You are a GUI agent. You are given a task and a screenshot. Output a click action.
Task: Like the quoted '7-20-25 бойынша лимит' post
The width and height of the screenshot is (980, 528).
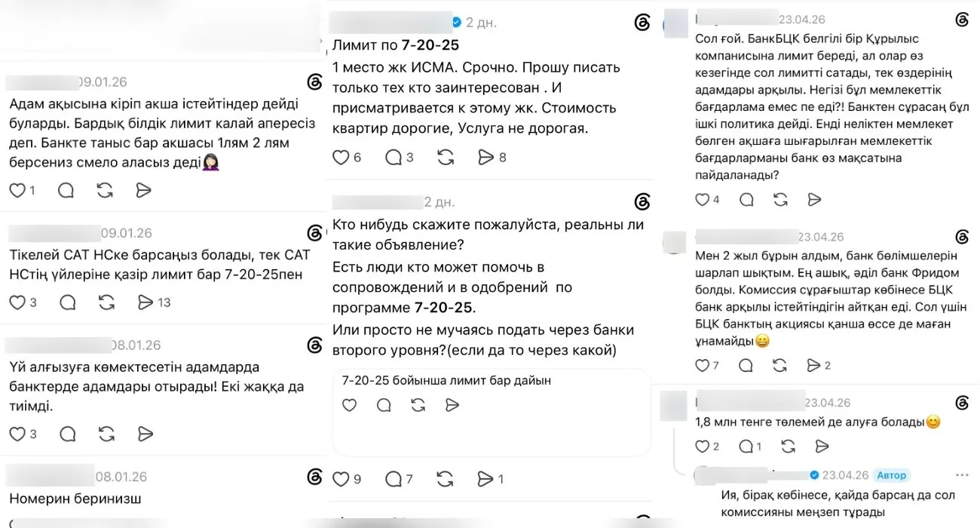point(349,405)
